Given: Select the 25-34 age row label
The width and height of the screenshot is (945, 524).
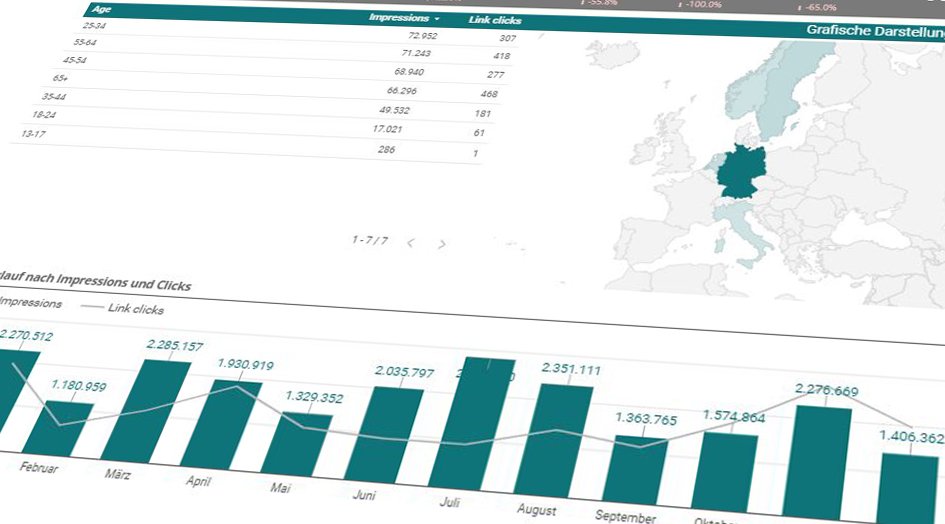Looking at the screenshot, I should pos(94,25).
